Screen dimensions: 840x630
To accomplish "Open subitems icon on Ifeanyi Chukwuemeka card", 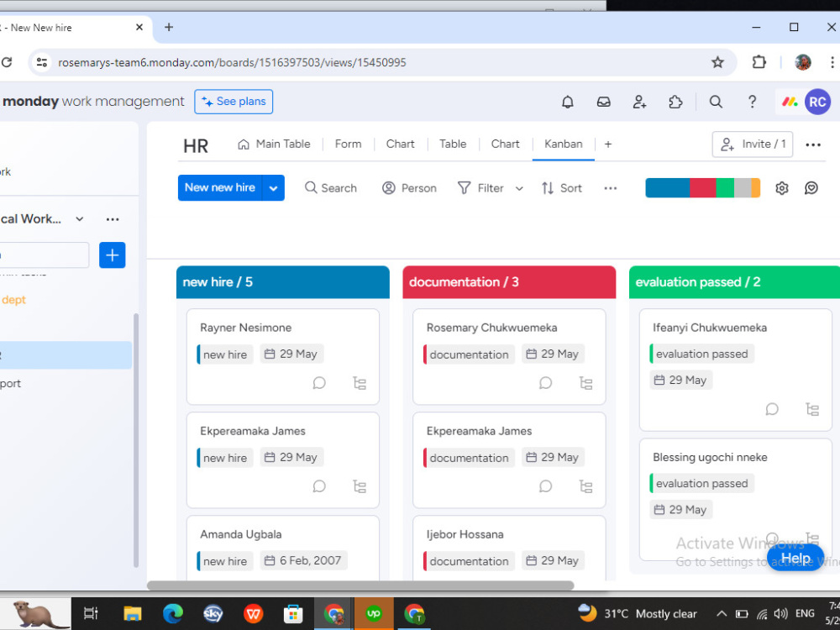I will (812, 409).
